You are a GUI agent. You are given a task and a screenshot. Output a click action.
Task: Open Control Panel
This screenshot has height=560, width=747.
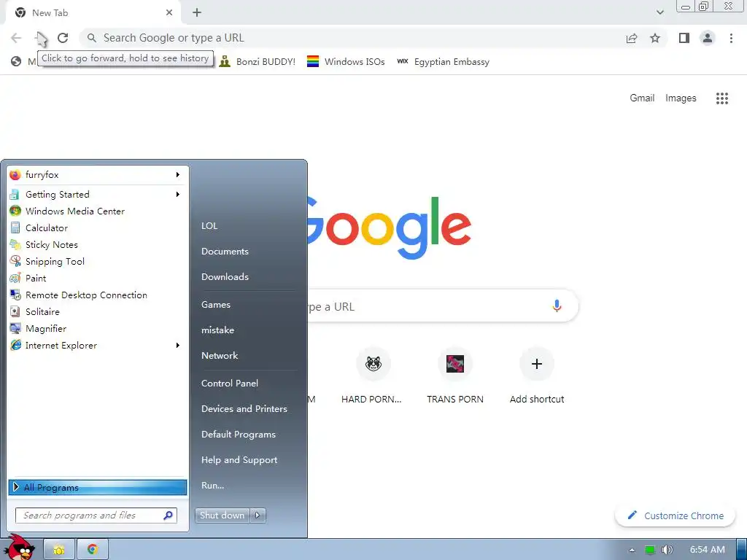tap(230, 384)
